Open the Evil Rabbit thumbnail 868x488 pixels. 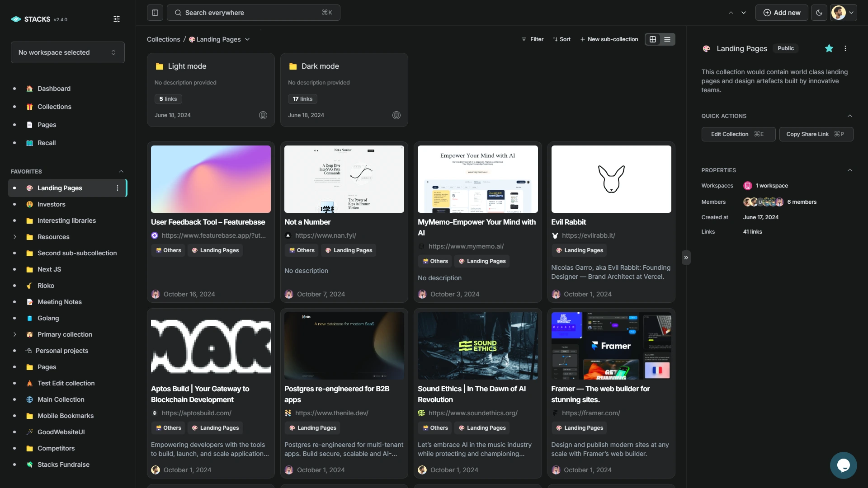(x=611, y=179)
